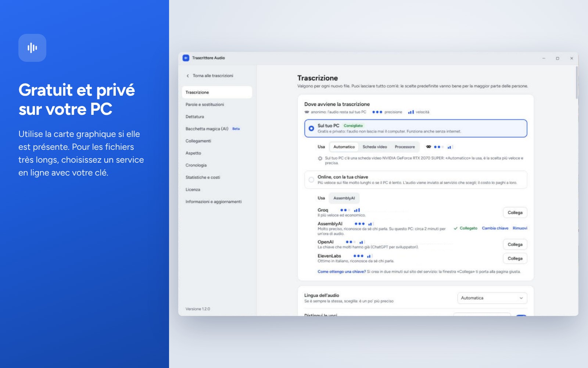Choose Processore hardware mode

point(405,147)
